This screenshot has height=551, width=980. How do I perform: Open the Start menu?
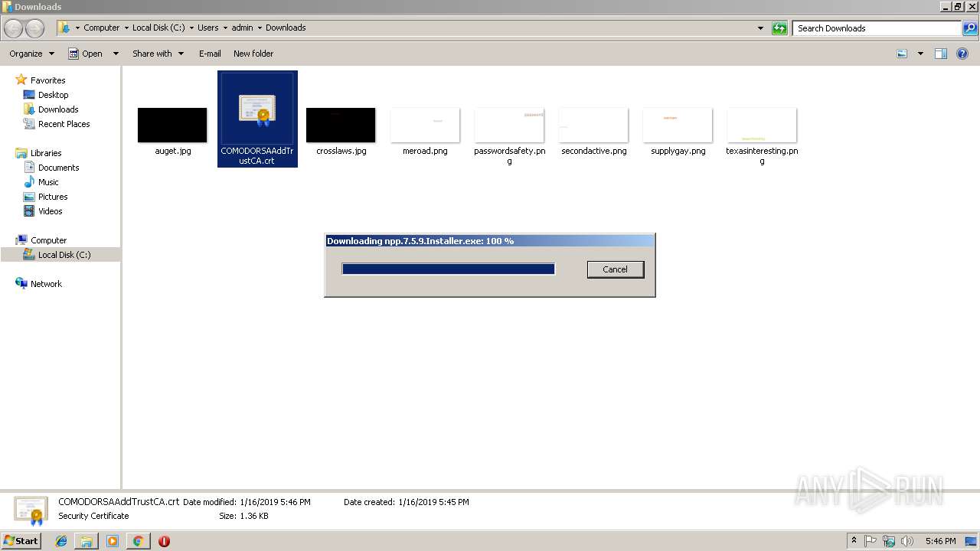pos(21,540)
